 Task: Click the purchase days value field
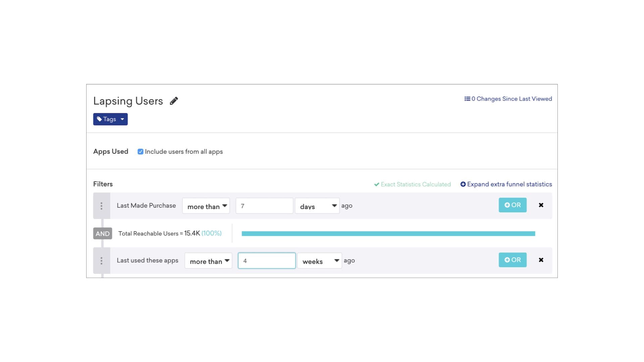point(264,206)
